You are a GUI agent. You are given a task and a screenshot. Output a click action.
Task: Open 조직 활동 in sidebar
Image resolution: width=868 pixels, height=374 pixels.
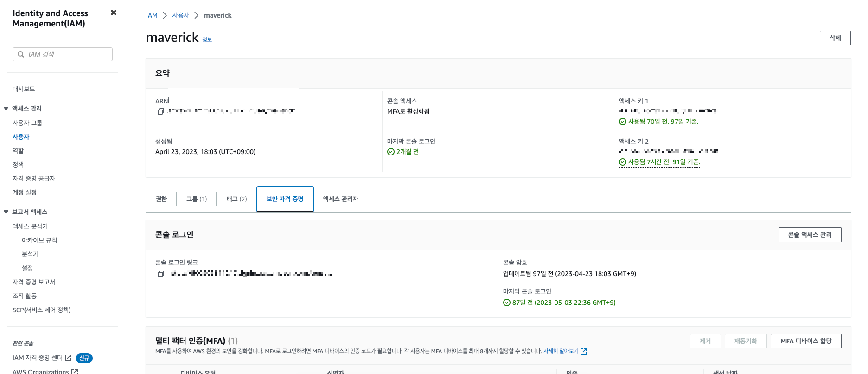(25, 296)
